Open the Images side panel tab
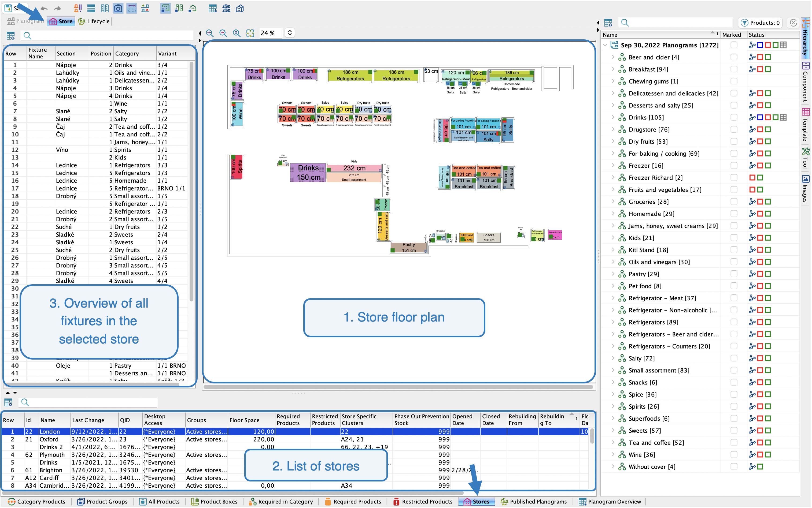The height and width of the screenshot is (508, 812). coord(806,189)
